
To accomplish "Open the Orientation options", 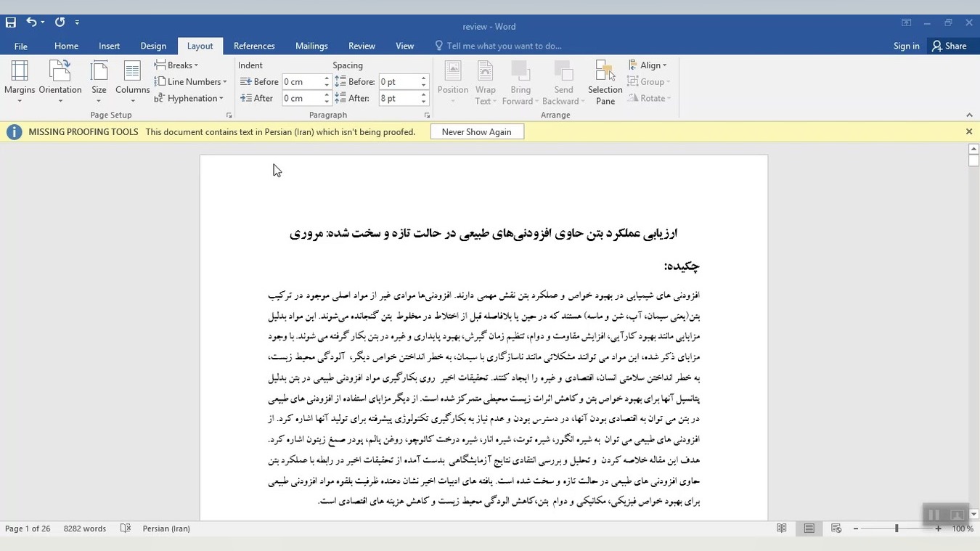I will (60, 82).
